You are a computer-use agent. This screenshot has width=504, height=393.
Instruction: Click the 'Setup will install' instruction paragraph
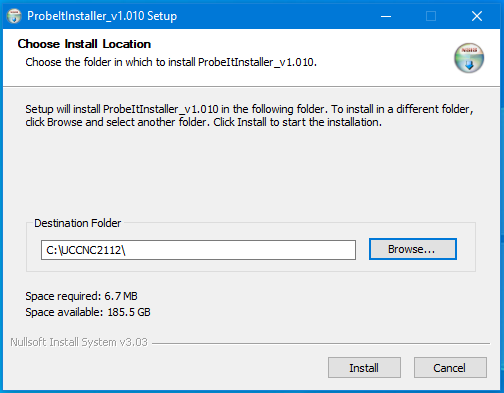[249, 116]
